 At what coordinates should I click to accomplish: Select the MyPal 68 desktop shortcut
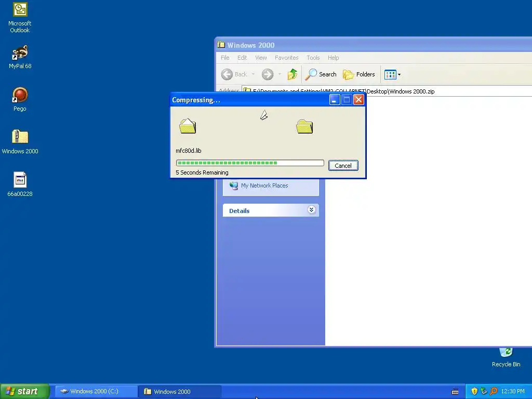coord(20,57)
